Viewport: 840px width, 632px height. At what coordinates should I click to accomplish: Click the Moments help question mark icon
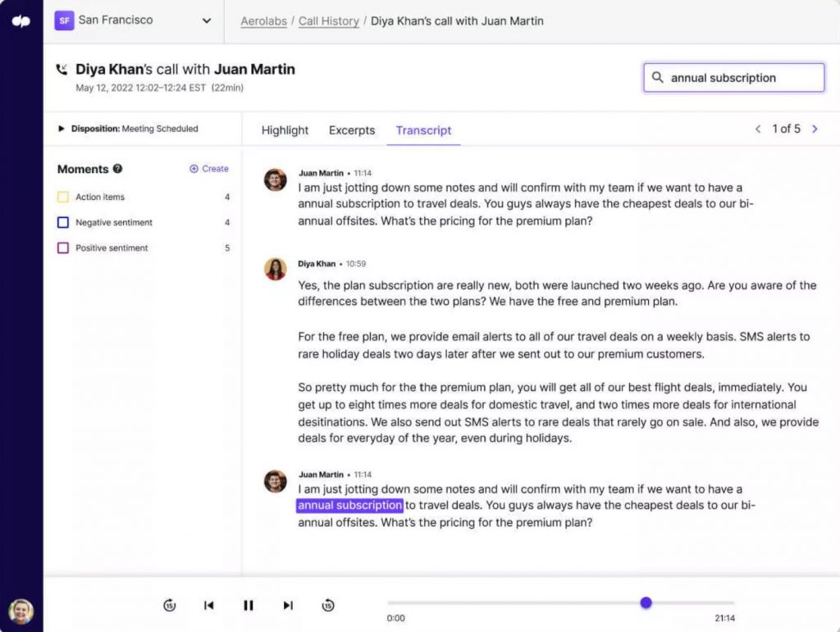pos(117,169)
